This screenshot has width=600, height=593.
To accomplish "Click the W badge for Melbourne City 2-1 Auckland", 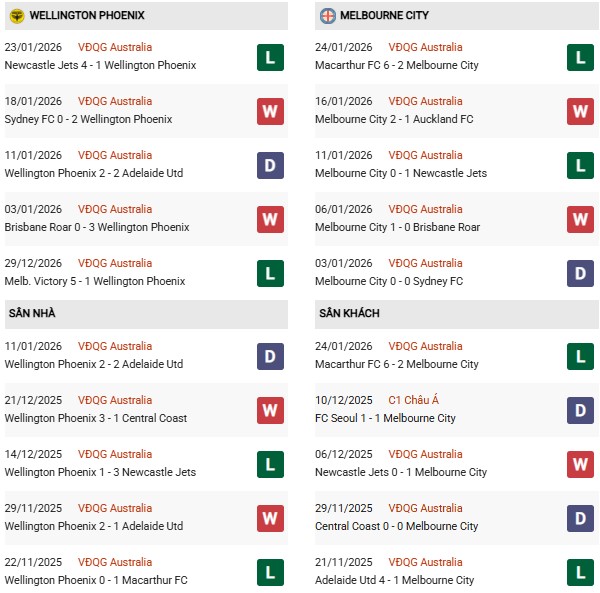I will pos(580,111).
